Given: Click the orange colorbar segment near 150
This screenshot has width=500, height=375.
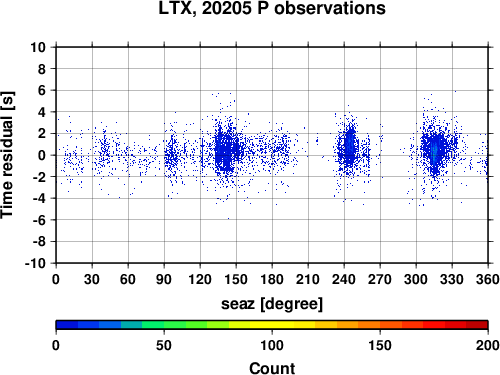Looking at the screenshot, I should click(380, 325).
